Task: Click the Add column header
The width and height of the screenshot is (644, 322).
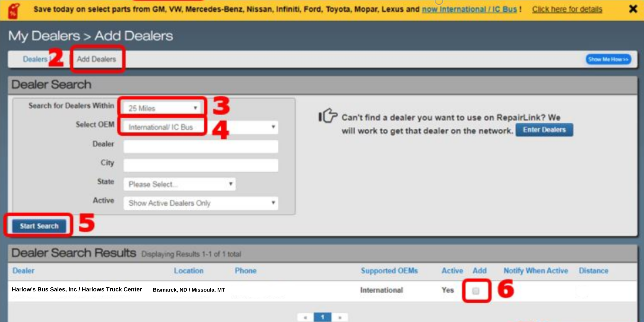Action: pos(480,271)
